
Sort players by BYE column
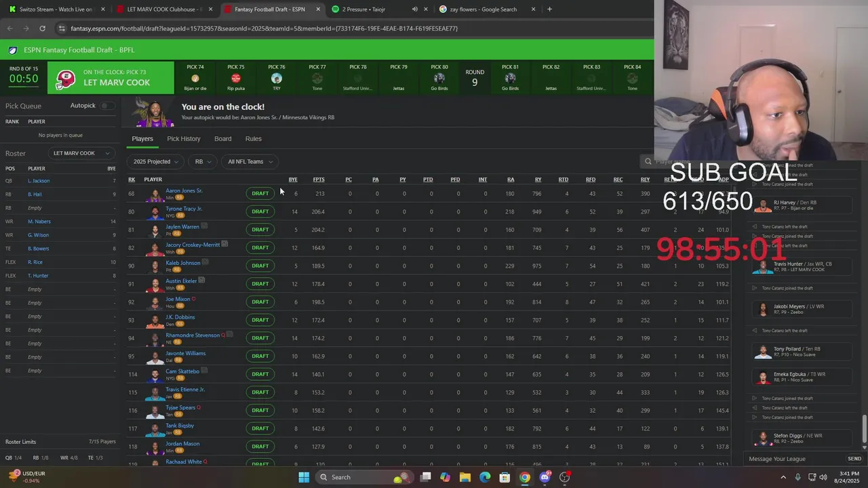coord(293,180)
